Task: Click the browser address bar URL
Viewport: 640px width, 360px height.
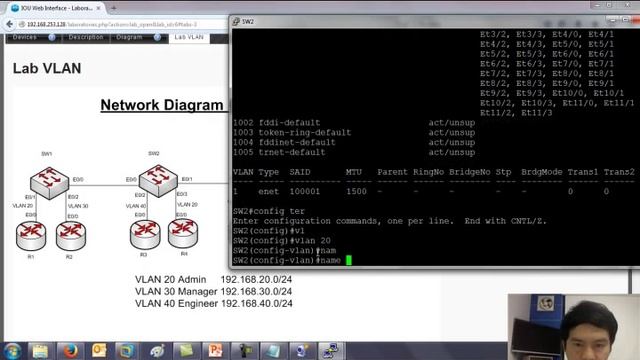Action: point(112,24)
